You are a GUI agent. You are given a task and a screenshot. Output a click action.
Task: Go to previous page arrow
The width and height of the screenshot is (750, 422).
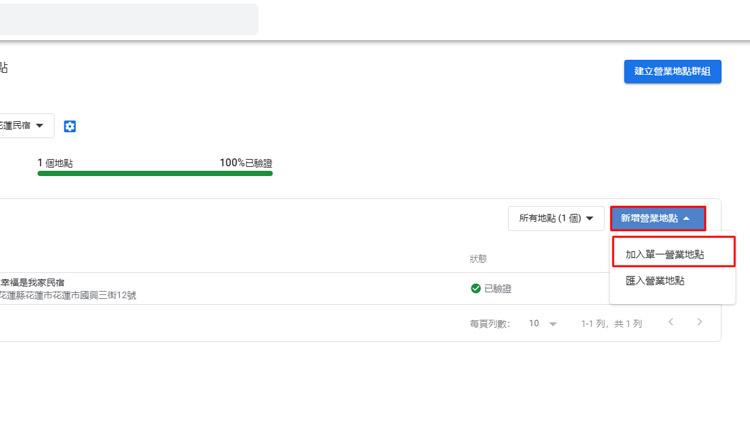pyautogui.click(x=671, y=322)
